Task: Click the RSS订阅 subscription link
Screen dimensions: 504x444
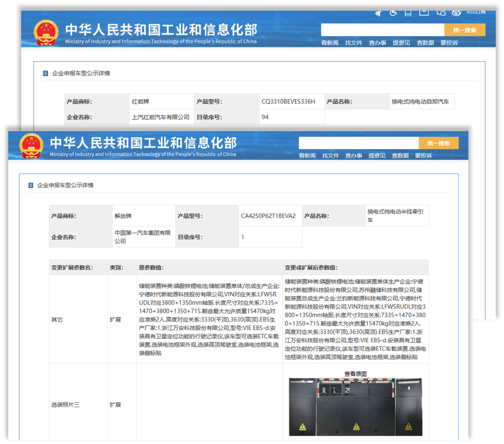Action: pyautogui.click(x=477, y=13)
